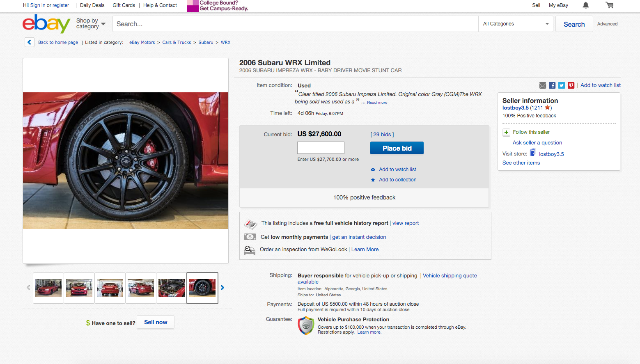Open Gift Cards in top menu

click(x=124, y=5)
